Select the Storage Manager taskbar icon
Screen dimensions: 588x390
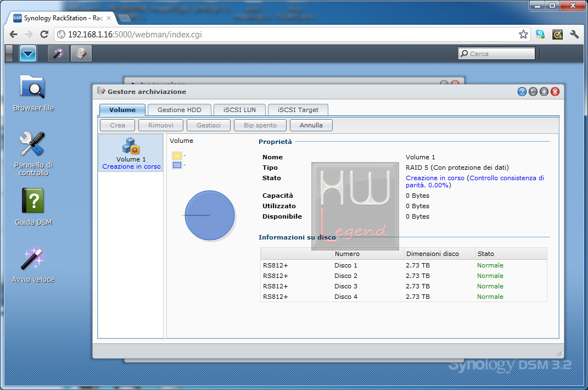81,54
